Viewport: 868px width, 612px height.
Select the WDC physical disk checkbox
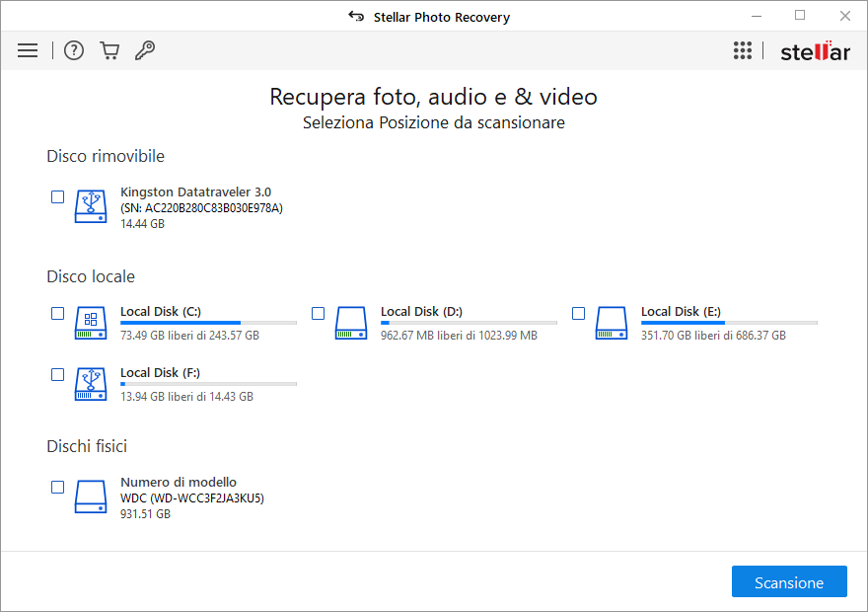pos(58,488)
